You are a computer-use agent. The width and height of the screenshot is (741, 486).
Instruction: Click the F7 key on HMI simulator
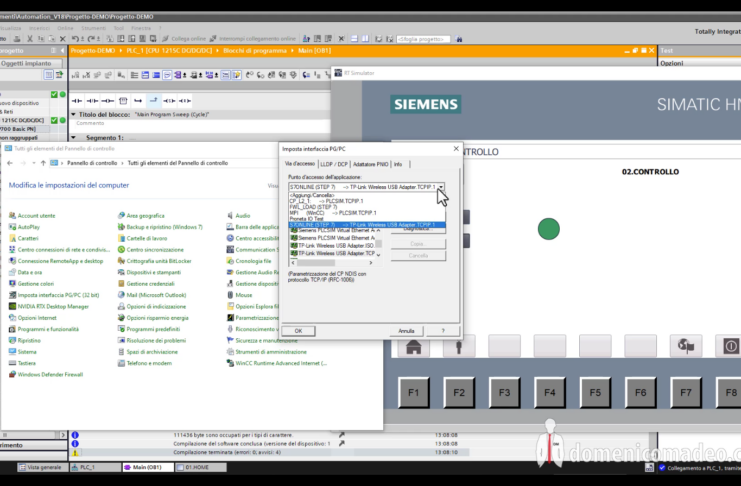tap(686, 392)
